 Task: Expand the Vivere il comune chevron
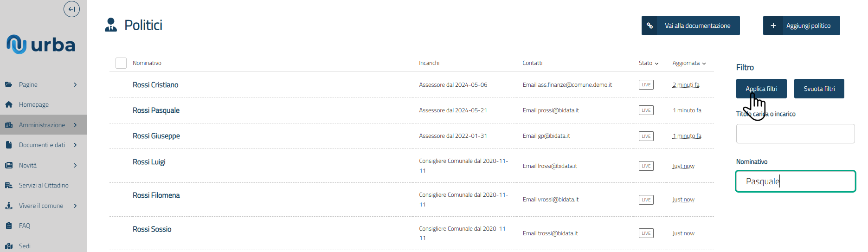tap(75, 206)
